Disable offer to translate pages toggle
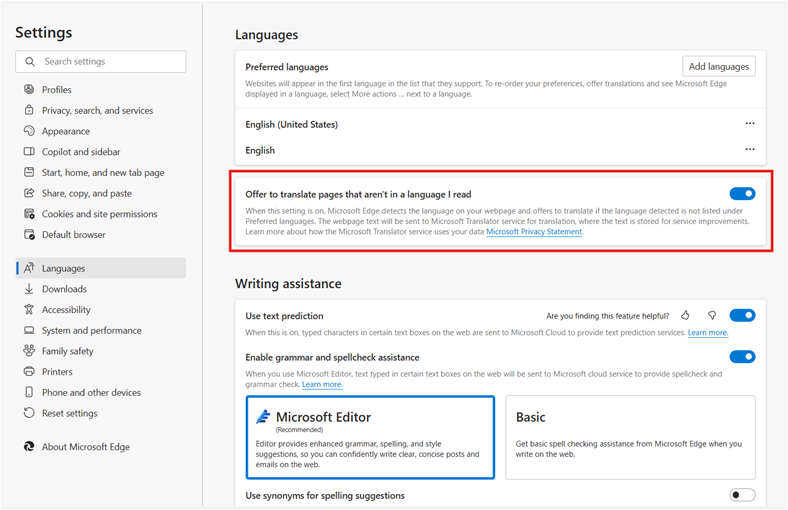 click(742, 194)
